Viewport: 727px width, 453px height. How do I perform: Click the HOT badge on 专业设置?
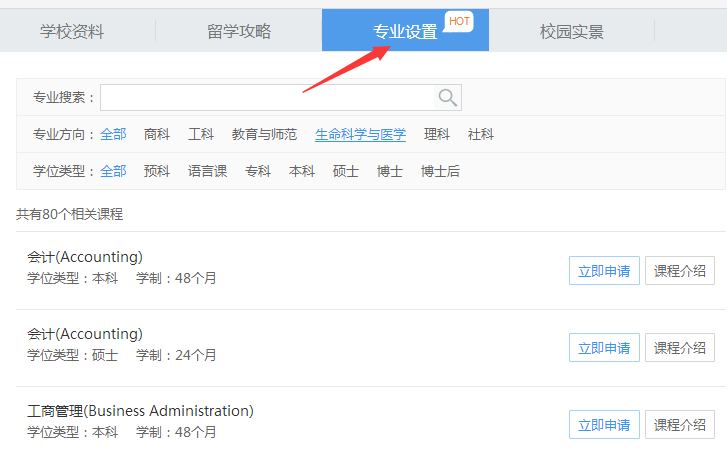click(459, 21)
